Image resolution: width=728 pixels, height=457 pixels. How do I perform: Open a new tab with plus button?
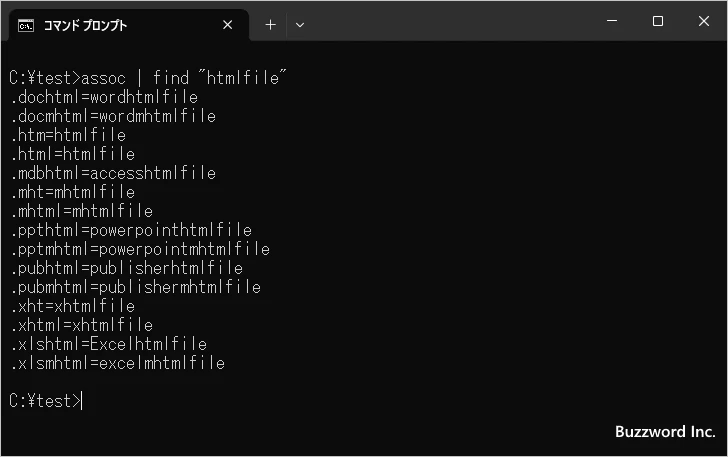point(270,25)
